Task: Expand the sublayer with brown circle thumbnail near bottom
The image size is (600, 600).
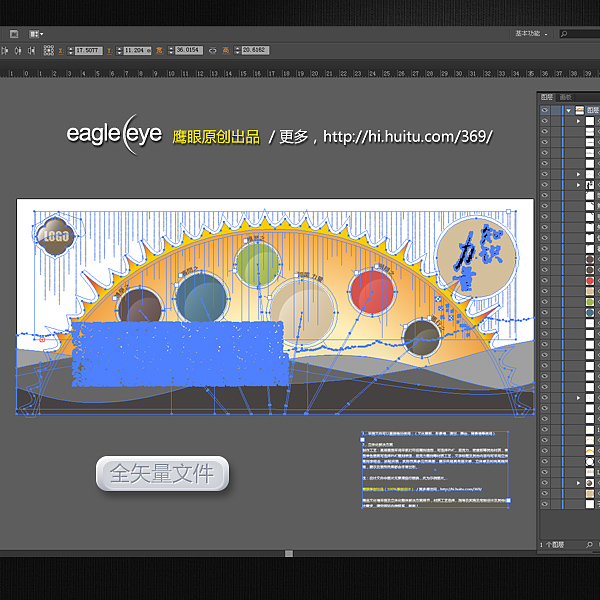Action: (579, 483)
